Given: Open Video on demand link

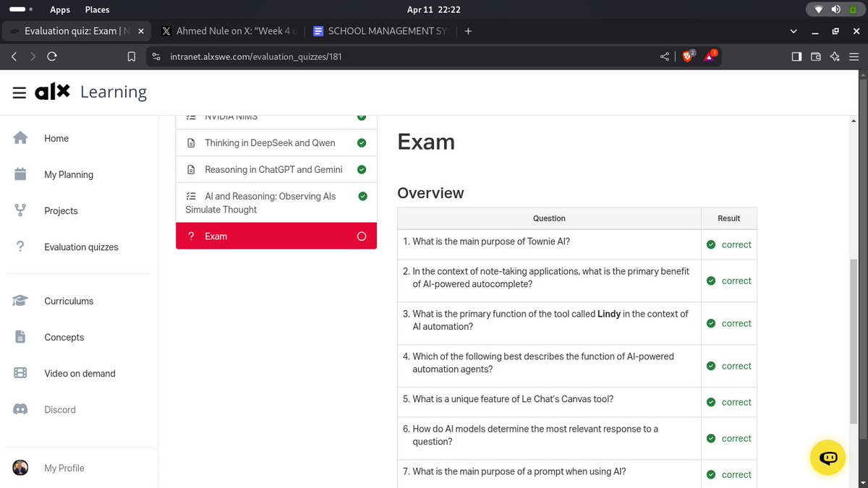Looking at the screenshot, I should (x=80, y=373).
